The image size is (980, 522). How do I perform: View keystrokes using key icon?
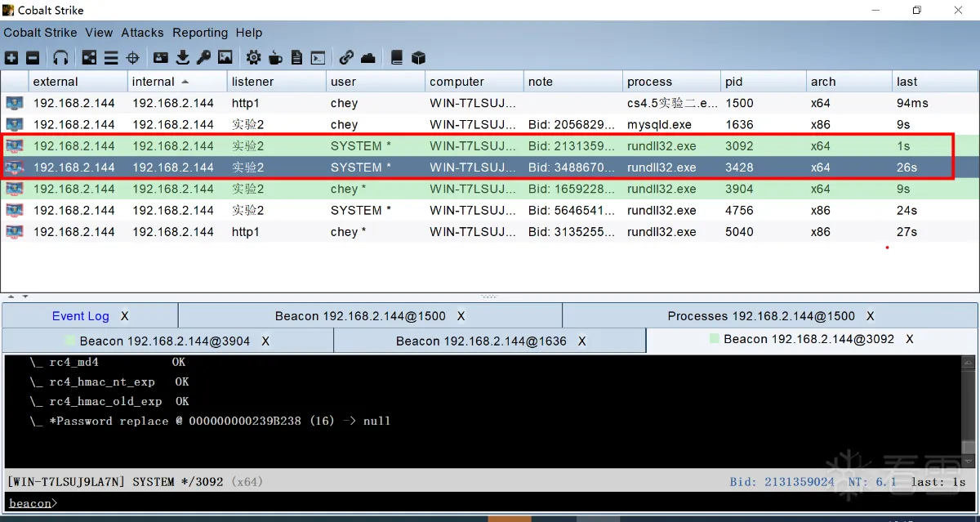click(203, 58)
